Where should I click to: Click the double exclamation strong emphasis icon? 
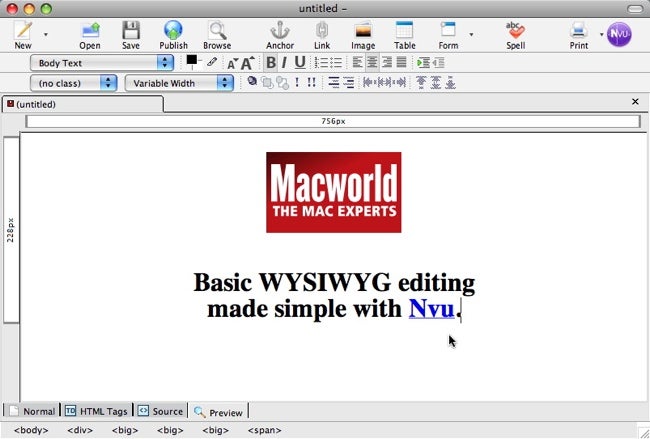tap(312, 82)
